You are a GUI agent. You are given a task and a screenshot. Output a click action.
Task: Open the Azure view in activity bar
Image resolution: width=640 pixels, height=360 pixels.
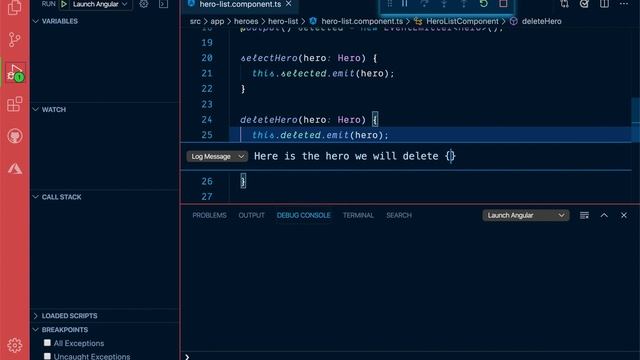(x=15, y=168)
